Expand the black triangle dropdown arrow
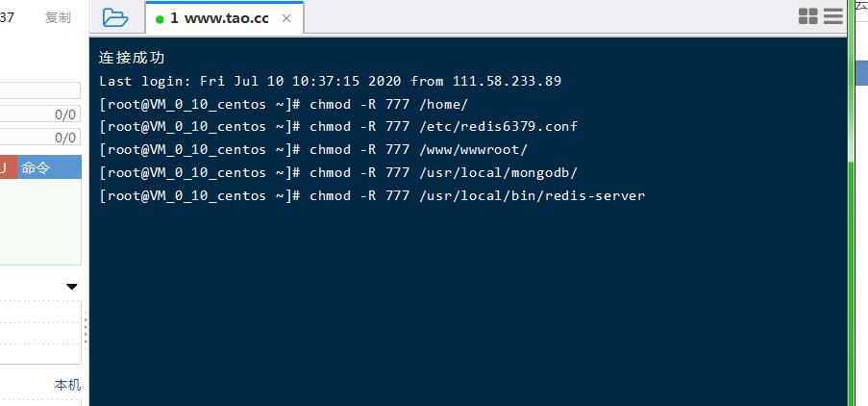 point(71,287)
